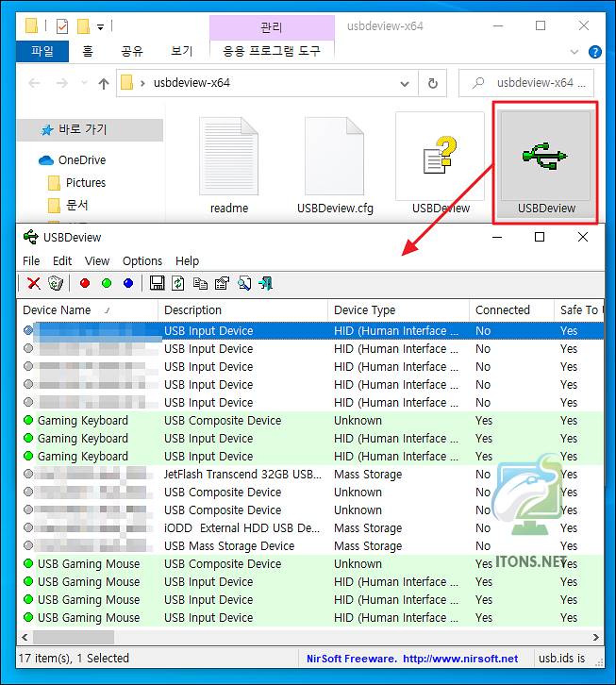This screenshot has height=685, width=616.
Task: Click the blue dot toolbar icon
Action: (128, 283)
